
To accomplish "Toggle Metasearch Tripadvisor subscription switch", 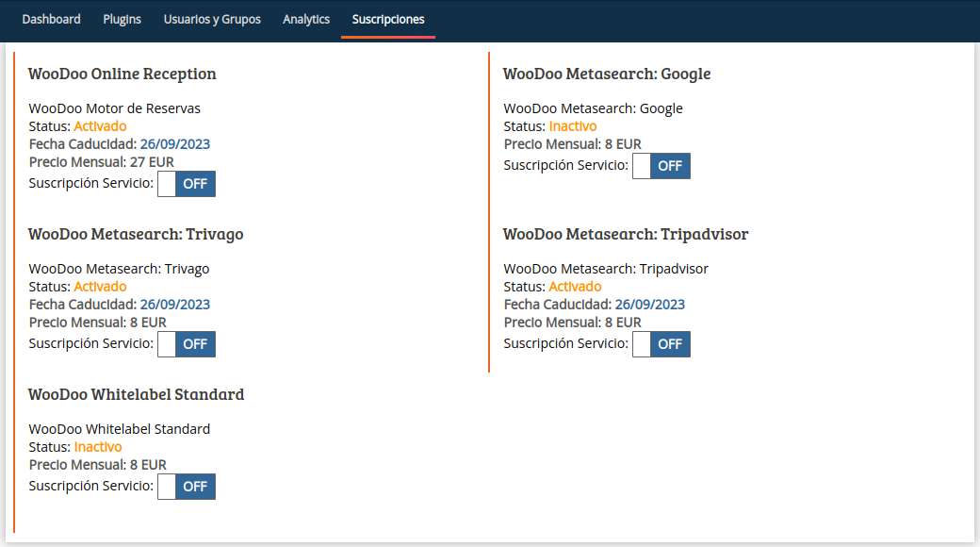I will tap(661, 344).
